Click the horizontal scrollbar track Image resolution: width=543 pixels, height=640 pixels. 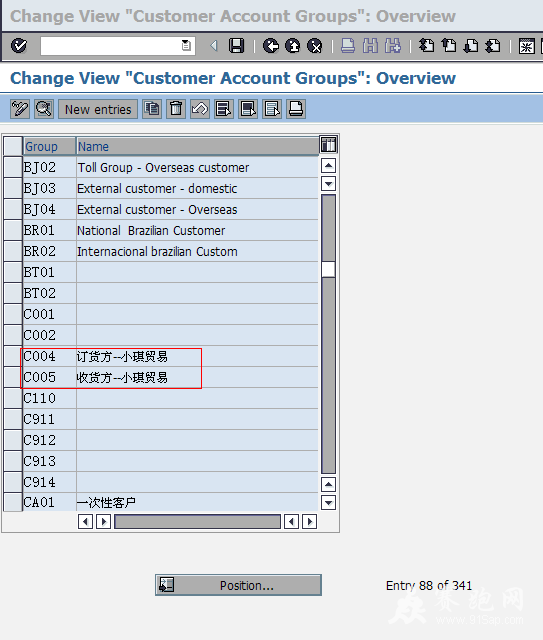[x=198, y=521]
